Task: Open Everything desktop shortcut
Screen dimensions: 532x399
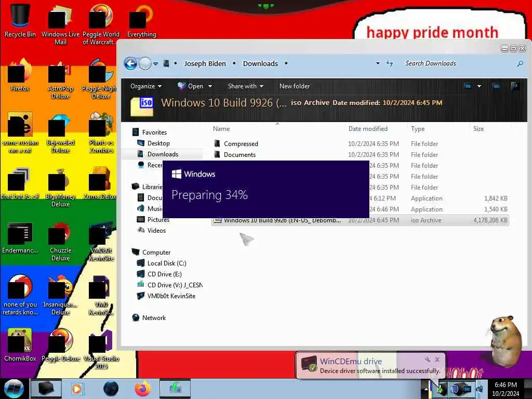Action: (141, 20)
